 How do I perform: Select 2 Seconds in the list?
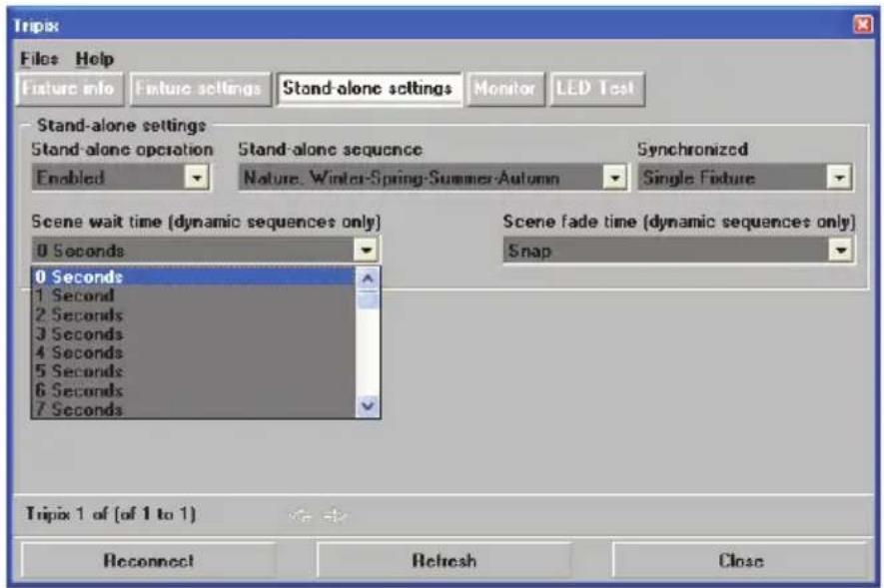coord(194,314)
